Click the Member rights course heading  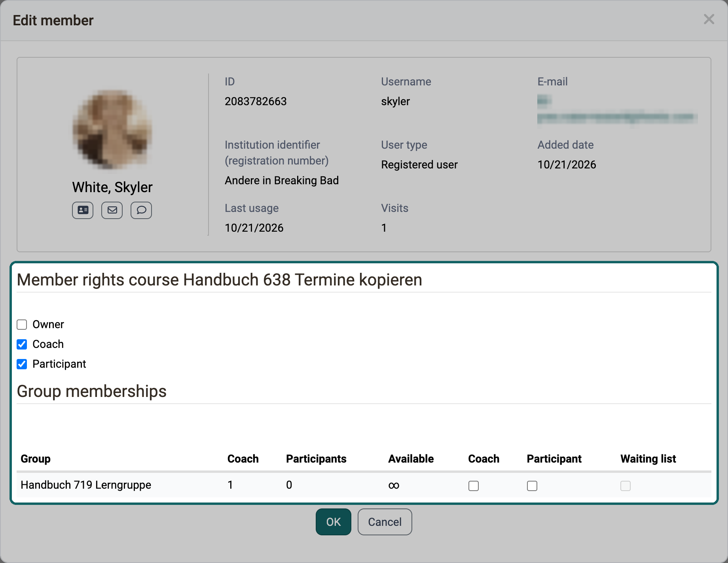coord(220,280)
